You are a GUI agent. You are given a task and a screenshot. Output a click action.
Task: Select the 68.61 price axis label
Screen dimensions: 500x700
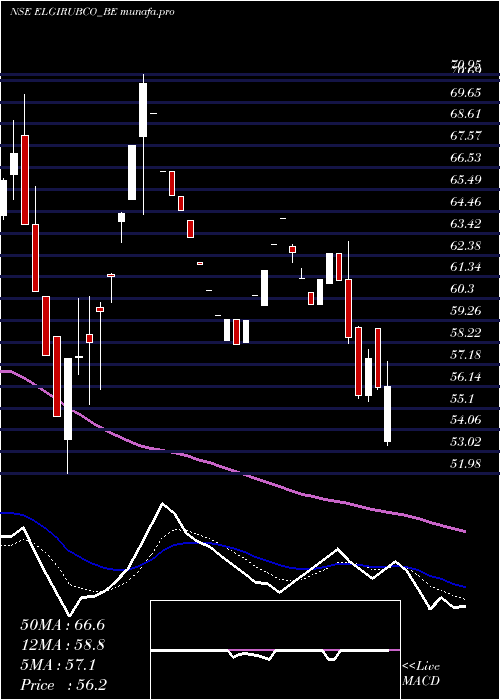(x=466, y=114)
